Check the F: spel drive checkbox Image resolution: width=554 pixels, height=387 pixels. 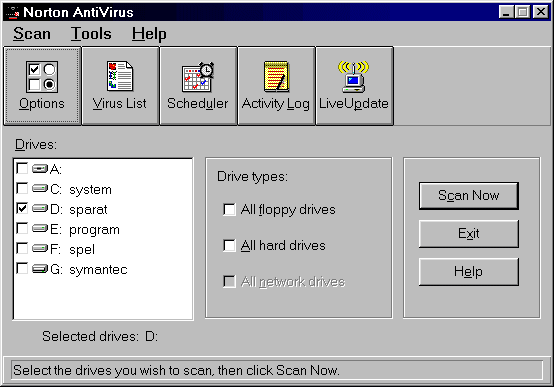click(x=22, y=248)
